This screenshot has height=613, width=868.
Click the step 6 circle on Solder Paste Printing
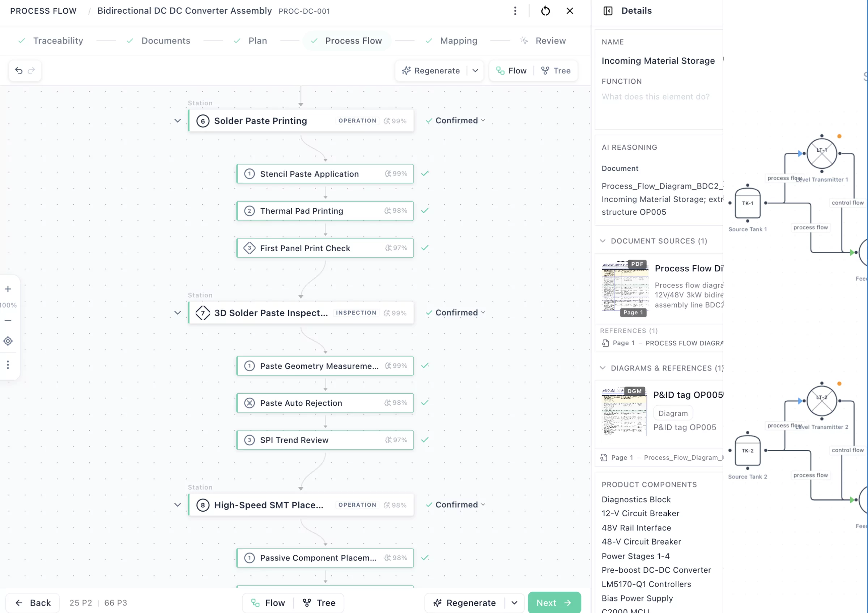coord(203,121)
